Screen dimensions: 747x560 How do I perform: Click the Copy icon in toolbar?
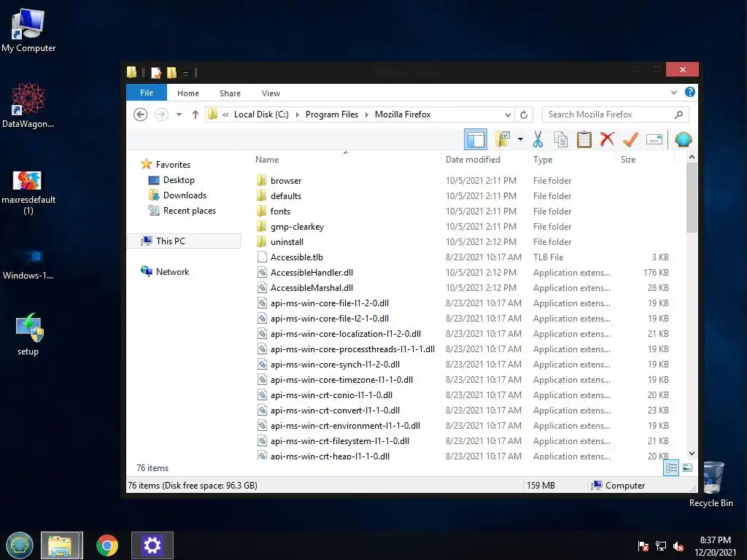[x=561, y=139]
